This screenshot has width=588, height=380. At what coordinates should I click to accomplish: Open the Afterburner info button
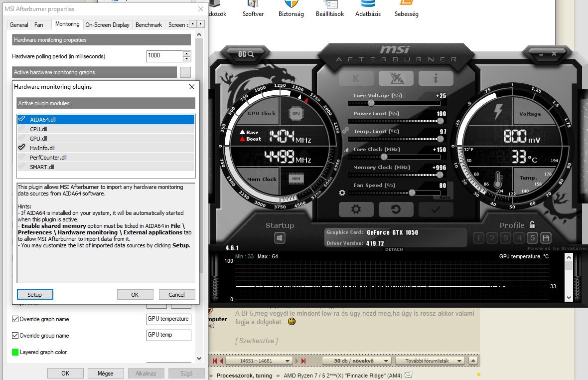tap(436, 78)
